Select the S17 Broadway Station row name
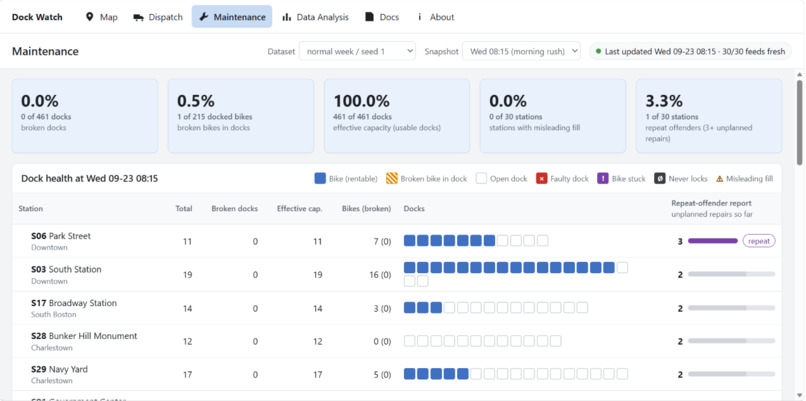Image resolution: width=806 pixels, height=401 pixels. pos(74,303)
